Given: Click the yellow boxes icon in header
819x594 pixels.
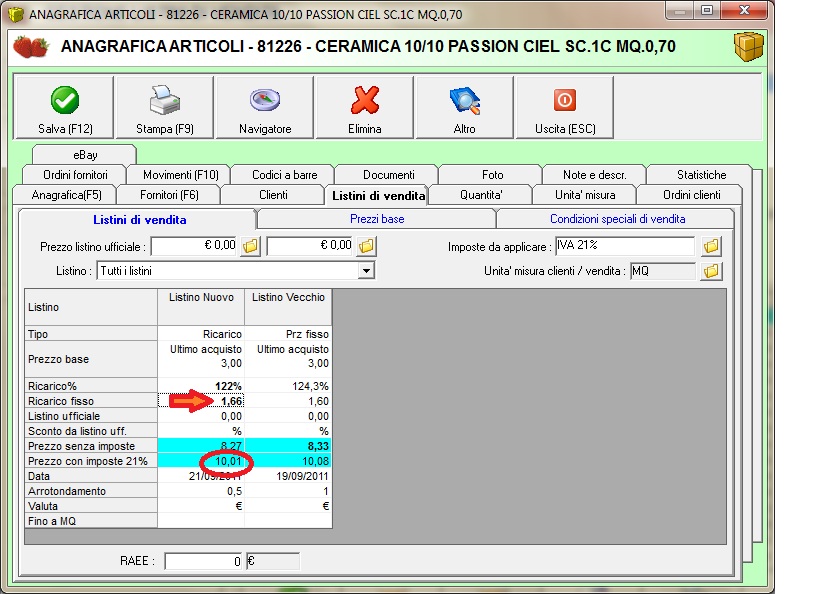Looking at the screenshot, I should [749, 46].
